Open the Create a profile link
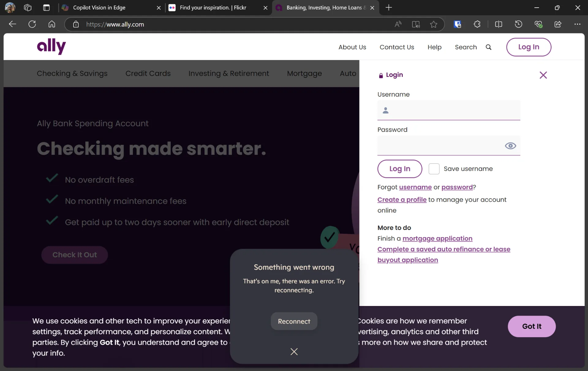The image size is (588, 371). click(x=402, y=200)
